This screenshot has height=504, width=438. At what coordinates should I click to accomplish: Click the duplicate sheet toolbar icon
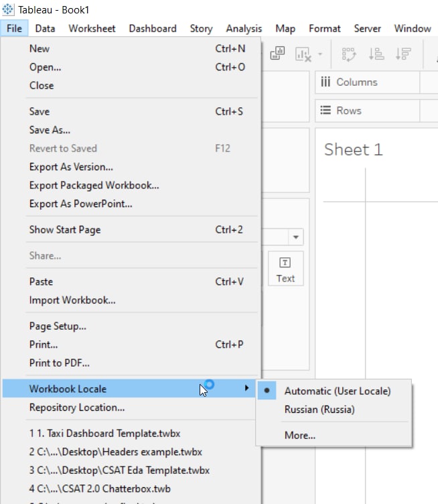click(x=277, y=54)
